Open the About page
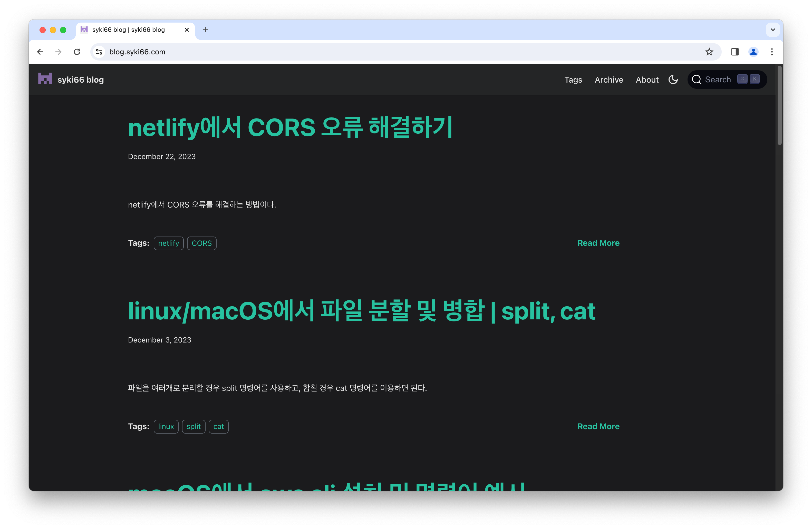 click(647, 80)
